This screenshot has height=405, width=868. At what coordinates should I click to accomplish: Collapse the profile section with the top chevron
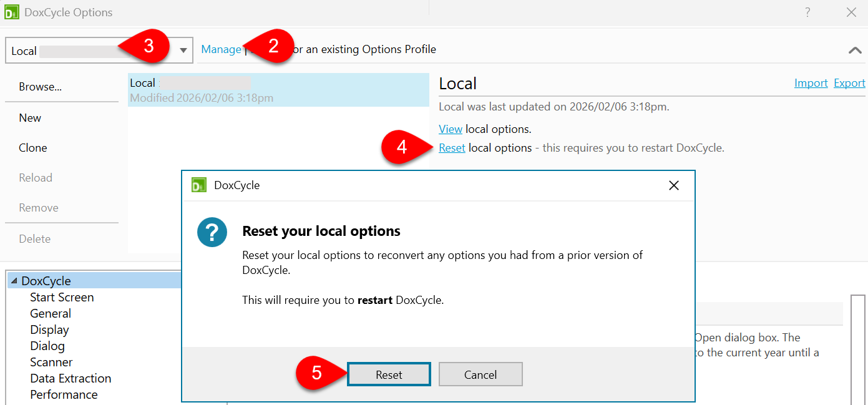855,49
